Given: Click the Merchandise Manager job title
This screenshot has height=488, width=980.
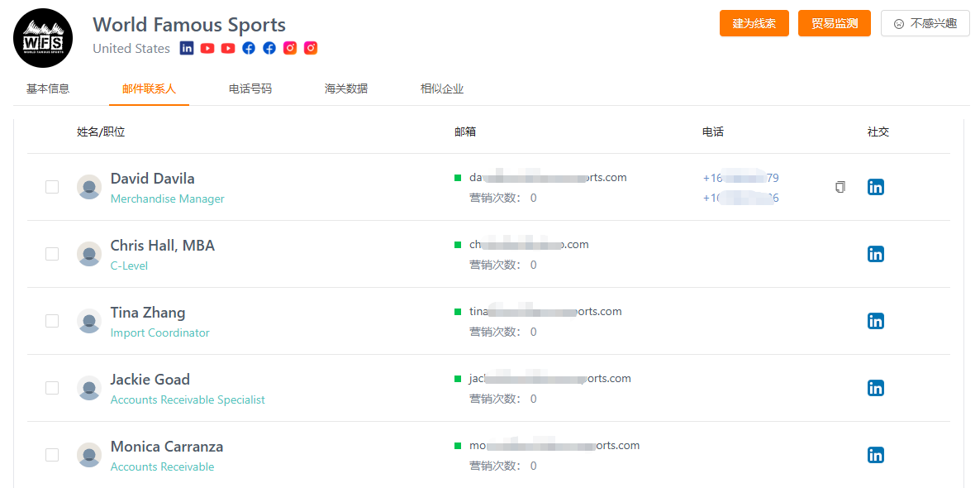Looking at the screenshot, I should pos(168,199).
